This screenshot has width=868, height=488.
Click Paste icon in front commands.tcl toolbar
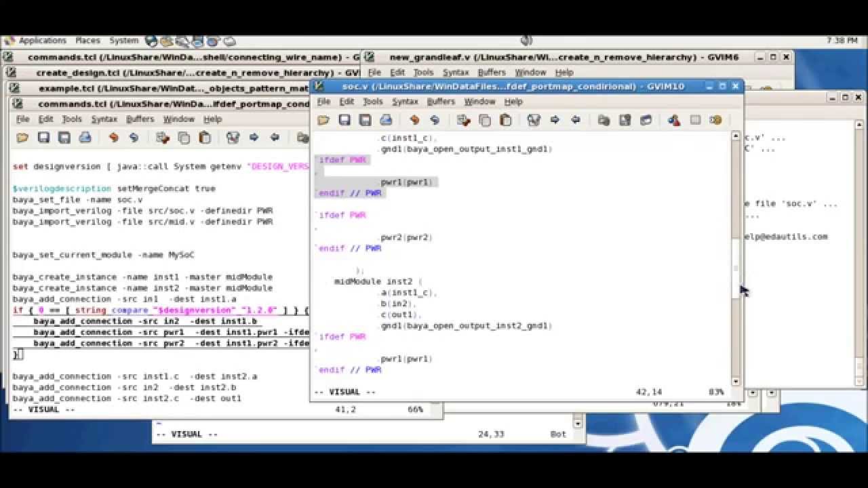tap(204, 138)
